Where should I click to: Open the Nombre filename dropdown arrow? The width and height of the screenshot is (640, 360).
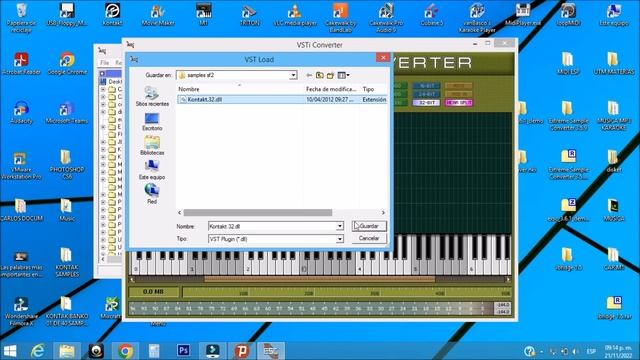click(x=340, y=226)
